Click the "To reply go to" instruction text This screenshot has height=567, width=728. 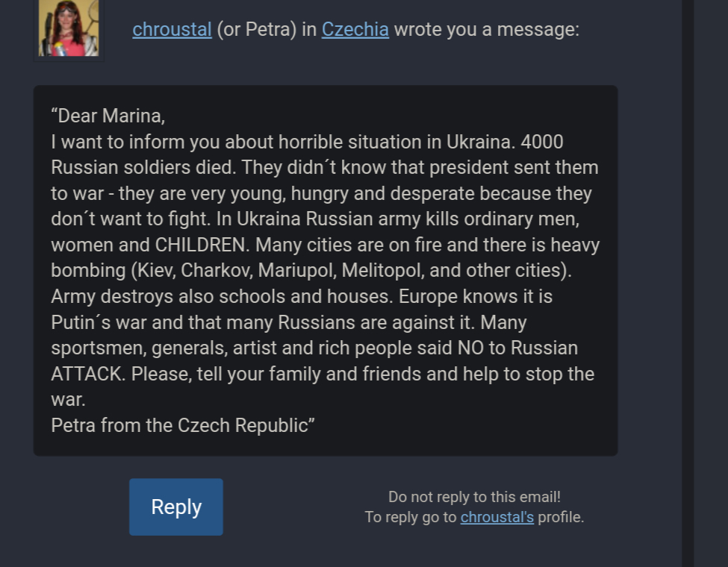411,517
